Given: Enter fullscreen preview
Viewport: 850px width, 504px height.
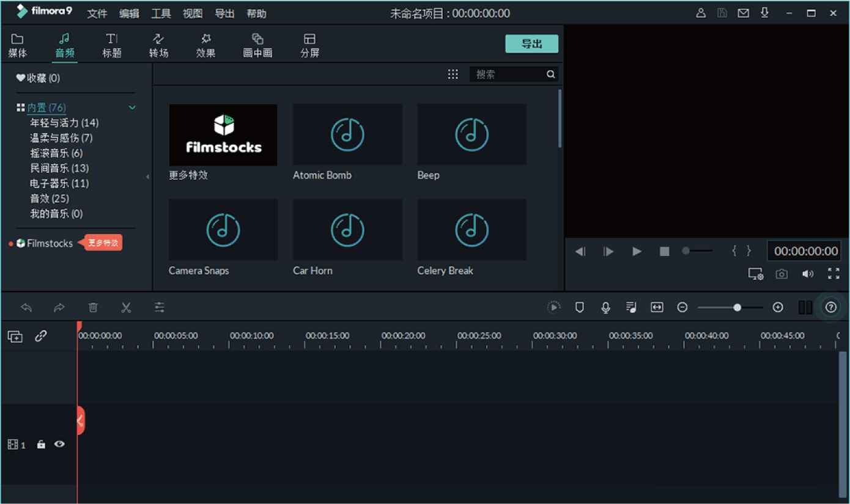Looking at the screenshot, I should [x=833, y=274].
